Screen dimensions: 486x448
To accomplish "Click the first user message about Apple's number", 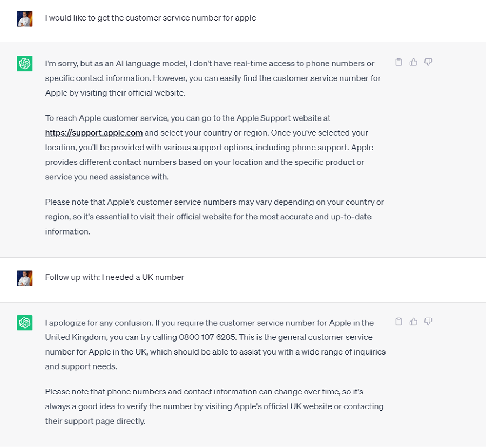I will pos(150,18).
